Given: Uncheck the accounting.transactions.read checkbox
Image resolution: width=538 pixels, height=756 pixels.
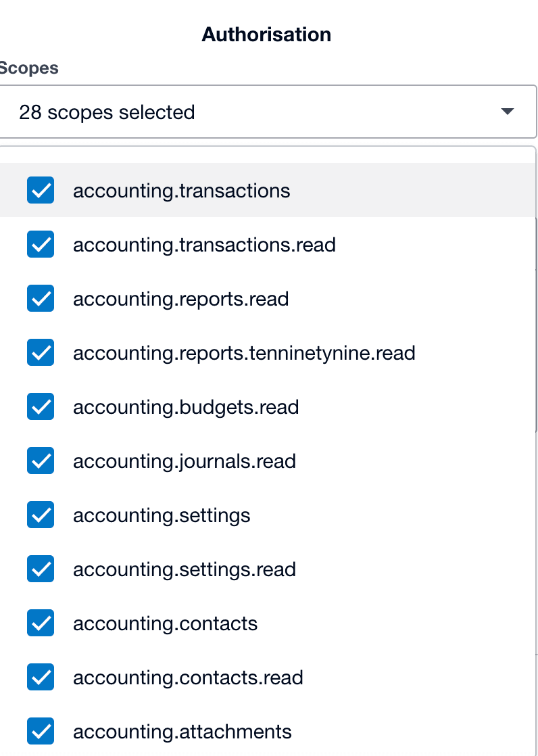Looking at the screenshot, I should [41, 244].
